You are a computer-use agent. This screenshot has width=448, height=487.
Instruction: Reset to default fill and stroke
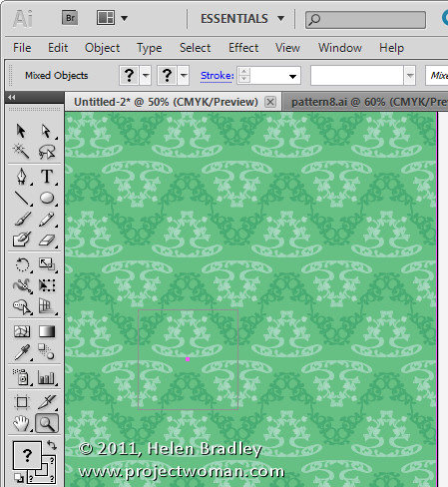coord(19,478)
